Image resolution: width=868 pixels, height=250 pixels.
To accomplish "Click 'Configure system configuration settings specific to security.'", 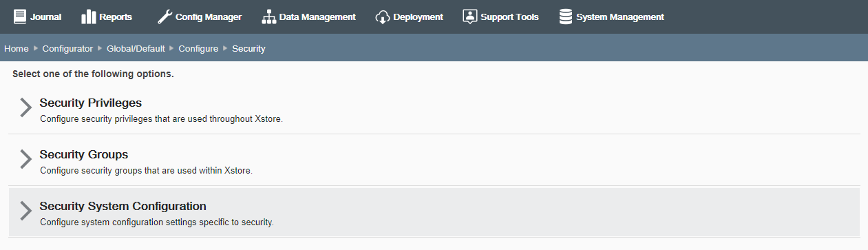I will pyautogui.click(x=157, y=222).
